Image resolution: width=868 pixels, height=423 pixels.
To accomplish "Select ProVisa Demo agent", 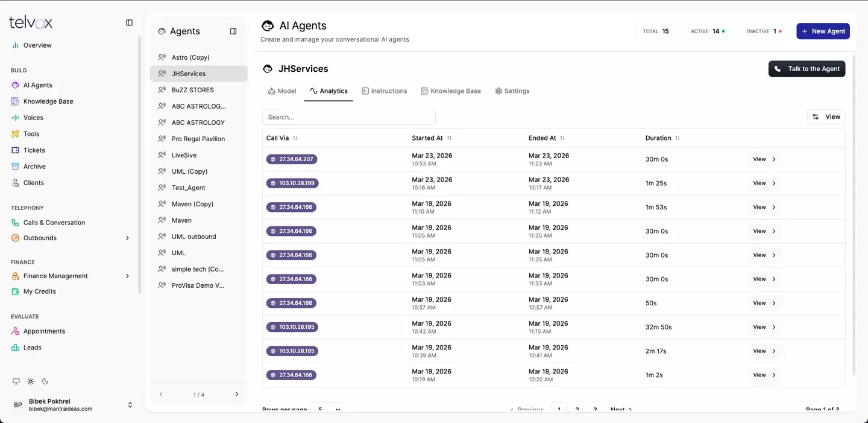I will [199, 285].
